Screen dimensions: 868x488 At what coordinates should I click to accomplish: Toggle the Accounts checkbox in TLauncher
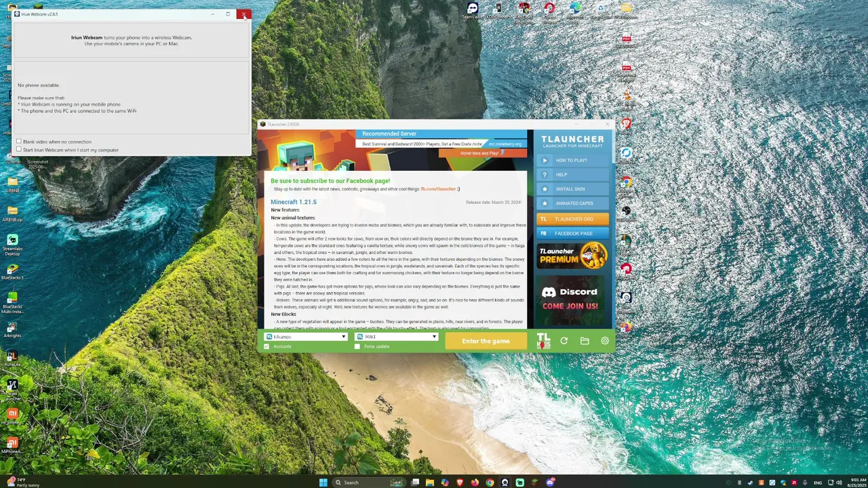tap(267, 346)
